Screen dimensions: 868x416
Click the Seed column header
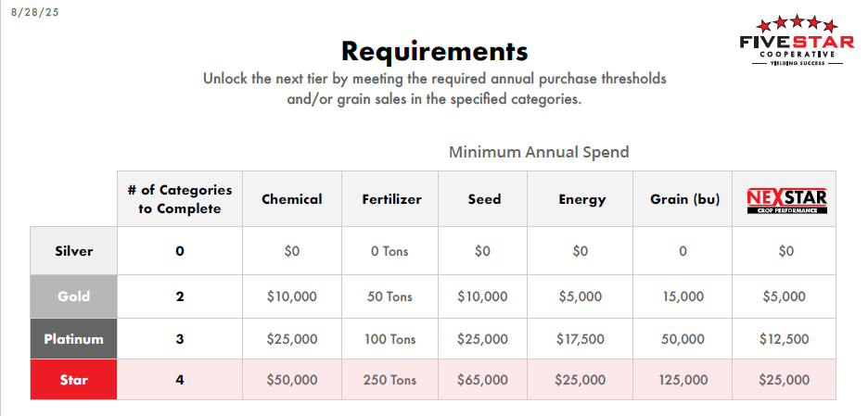point(484,198)
